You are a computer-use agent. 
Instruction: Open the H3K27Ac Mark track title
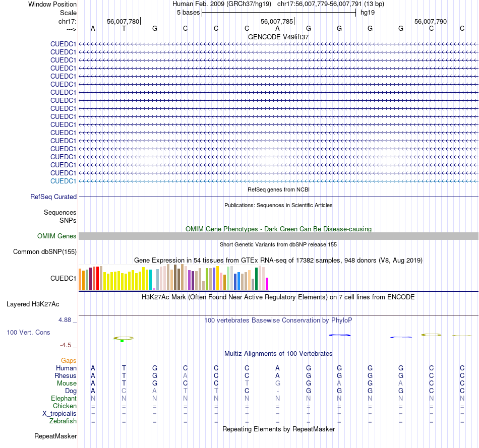tap(278, 297)
